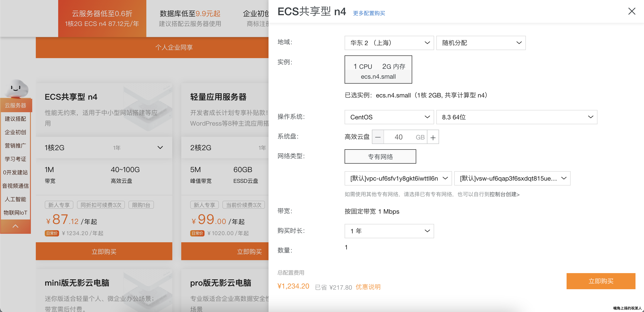This screenshot has width=644, height=312.
Task: Expand the 2核2G spec dropdown on 轻量应用服务器 card
Action: point(225,148)
